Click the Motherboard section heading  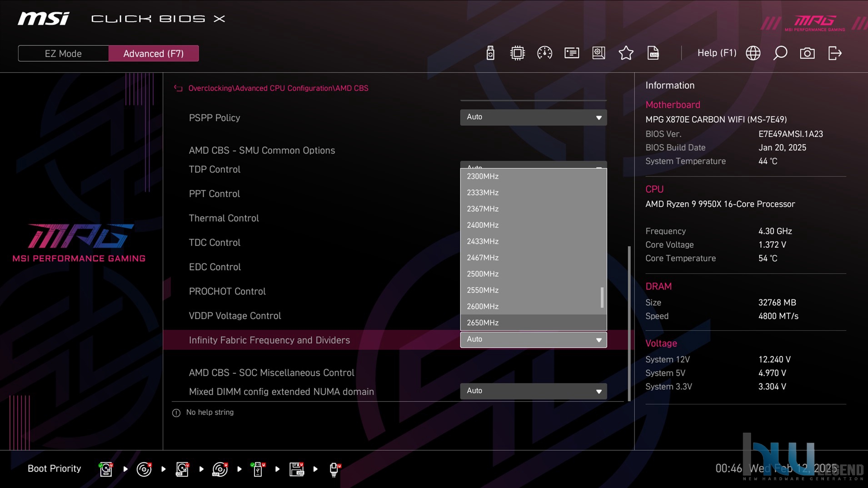point(673,105)
